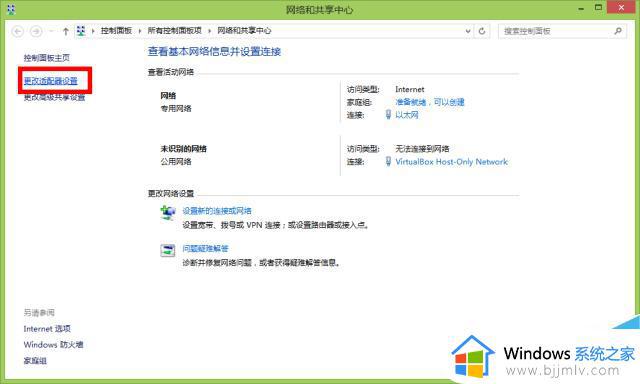Click the 查看基本网络信息并设置连接 heading

[x=214, y=51]
